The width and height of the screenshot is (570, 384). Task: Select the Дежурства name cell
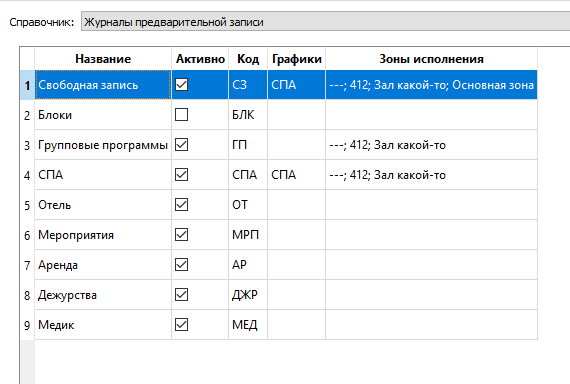click(x=103, y=295)
